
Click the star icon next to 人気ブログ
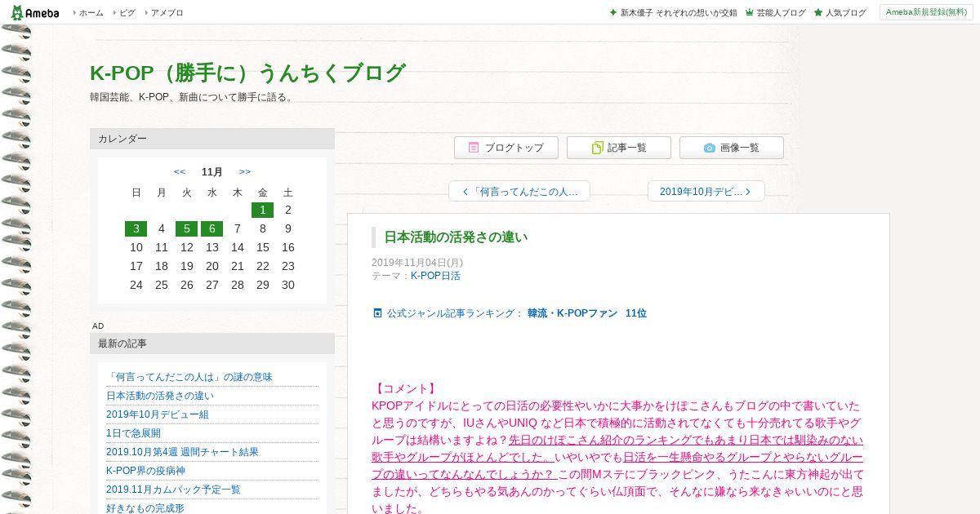pos(817,13)
